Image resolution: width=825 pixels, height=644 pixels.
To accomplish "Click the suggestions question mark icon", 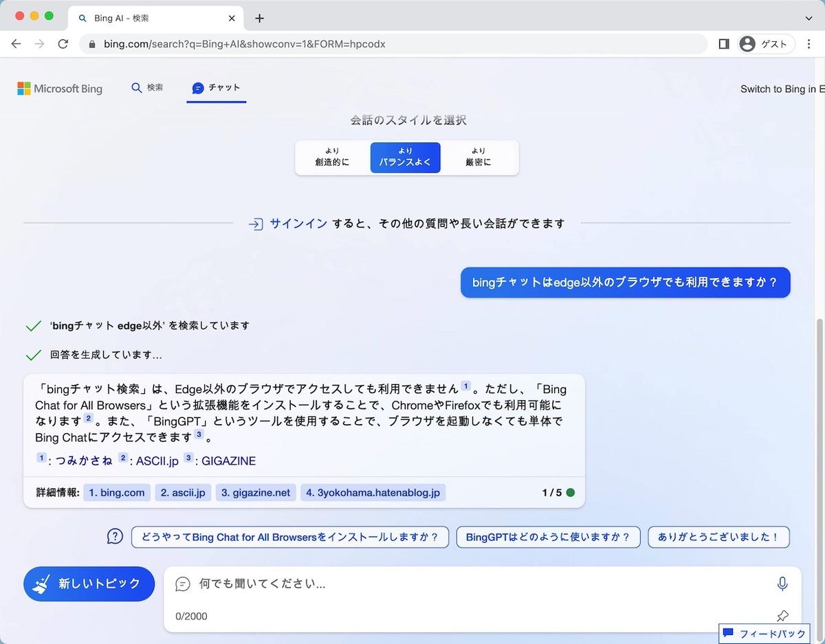I will (115, 537).
